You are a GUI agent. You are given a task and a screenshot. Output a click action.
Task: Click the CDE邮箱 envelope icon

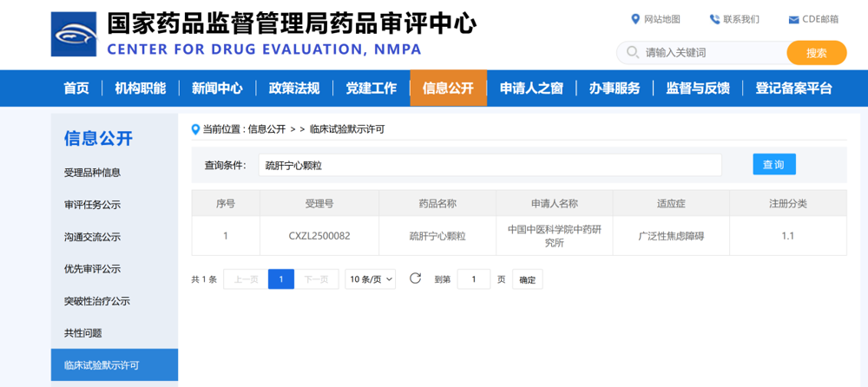coord(793,19)
